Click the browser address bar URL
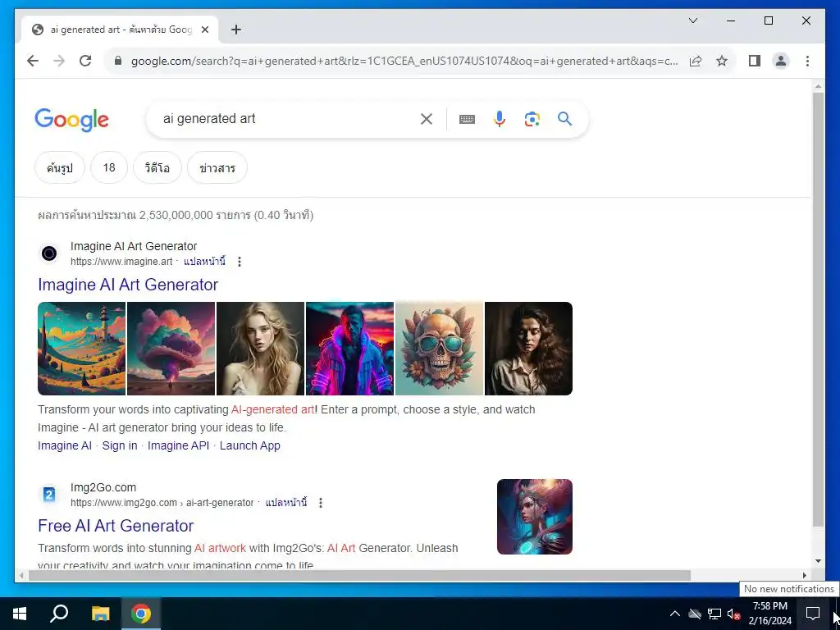This screenshot has width=840, height=630. [404, 61]
